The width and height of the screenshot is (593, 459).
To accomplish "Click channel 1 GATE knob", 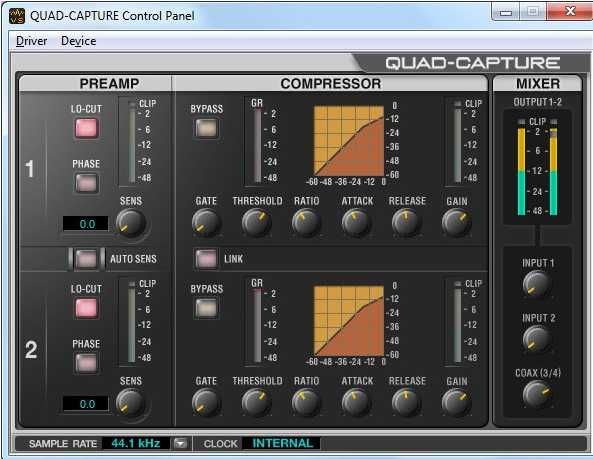I will click(206, 223).
